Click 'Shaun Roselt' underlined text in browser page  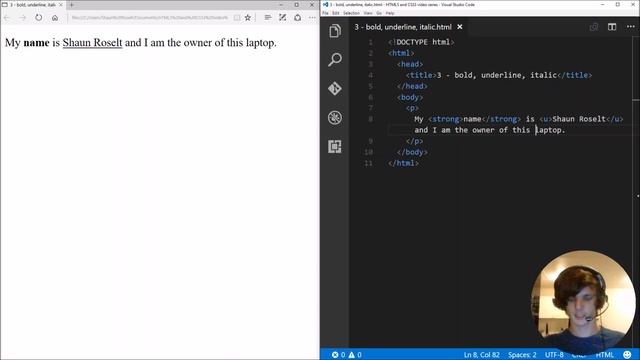[92, 42]
